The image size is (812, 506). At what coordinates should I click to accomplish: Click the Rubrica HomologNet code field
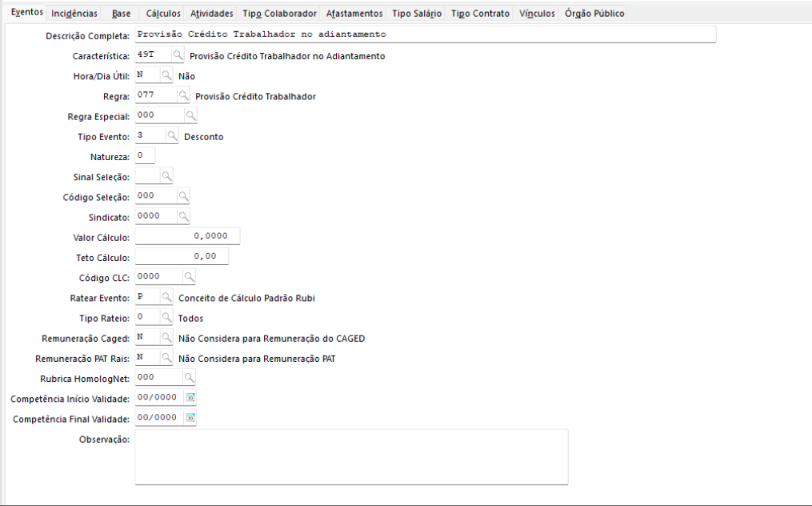coord(159,378)
